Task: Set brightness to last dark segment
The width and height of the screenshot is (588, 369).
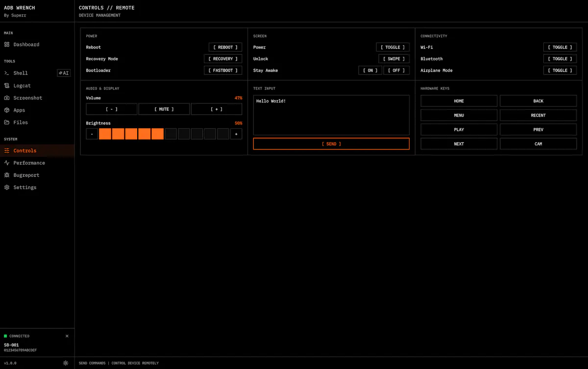Action: click(223, 134)
